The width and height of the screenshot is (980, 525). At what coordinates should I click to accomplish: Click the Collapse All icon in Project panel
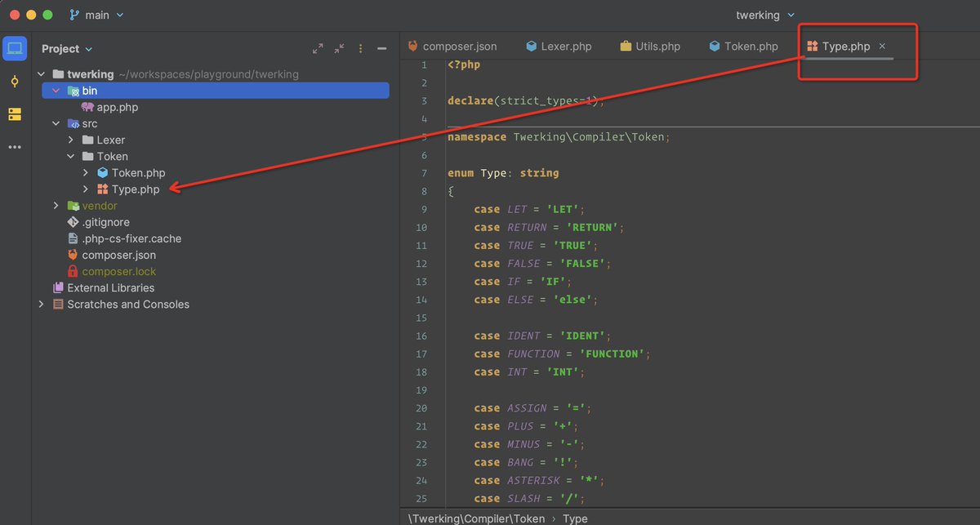tap(339, 49)
